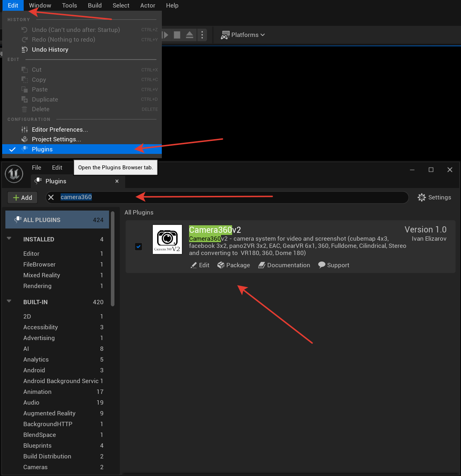Click the Platforms controller icon

click(225, 35)
